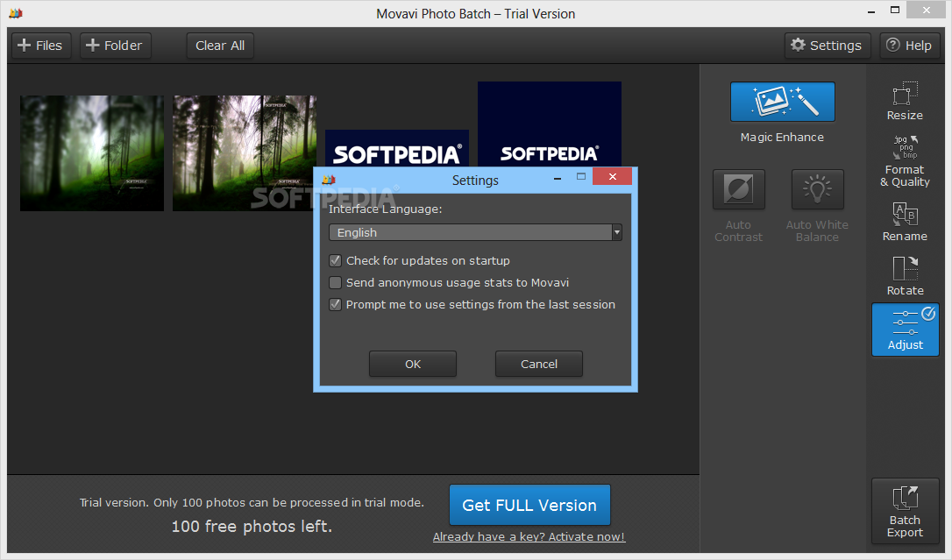Image resolution: width=952 pixels, height=560 pixels.
Task: Apply the Auto Contrast adjustment
Action: click(738, 189)
